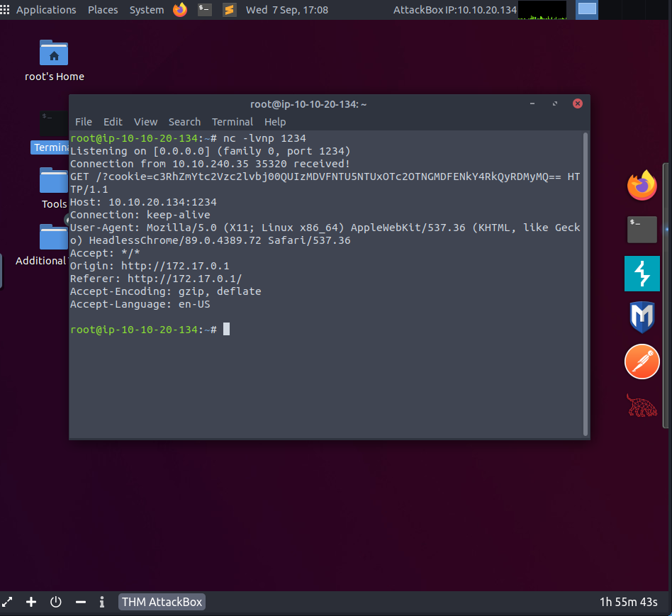672x616 pixels.
Task: Open Firefox from the right dock
Action: [642, 186]
